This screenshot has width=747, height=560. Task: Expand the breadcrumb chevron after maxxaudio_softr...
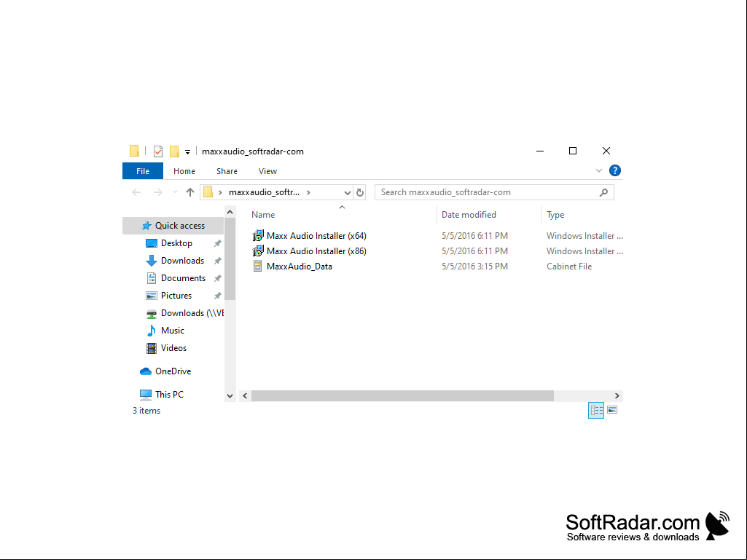pyautogui.click(x=309, y=192)
